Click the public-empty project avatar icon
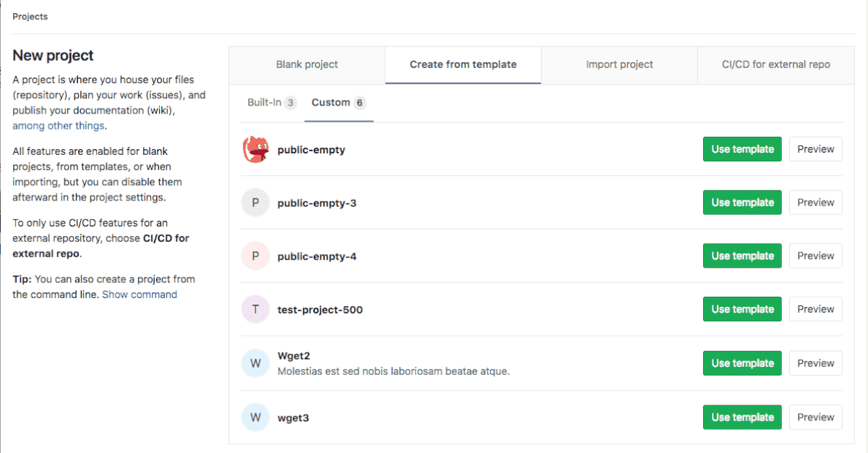The width and height of the screenshot is (868, 453). coord(255,150)
